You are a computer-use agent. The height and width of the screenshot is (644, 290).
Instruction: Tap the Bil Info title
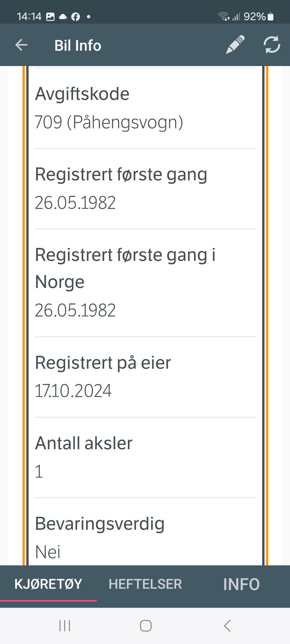(x=78, y=46)
